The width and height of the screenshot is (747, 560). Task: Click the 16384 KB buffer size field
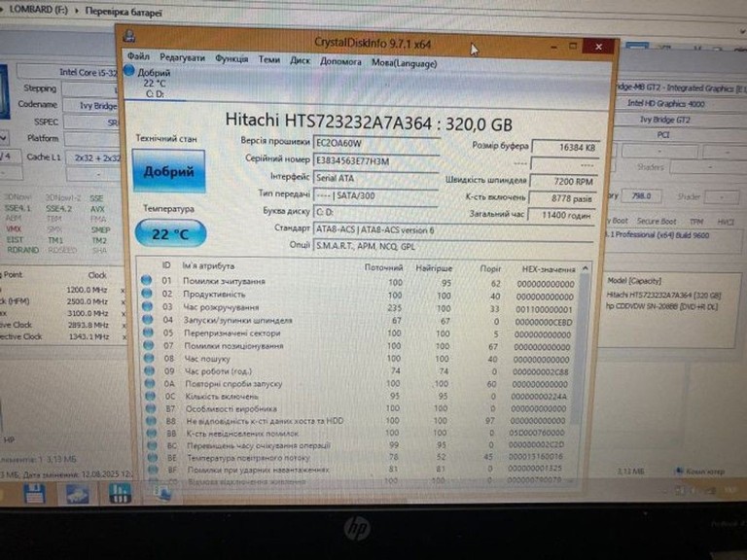[x=565, y=147]
